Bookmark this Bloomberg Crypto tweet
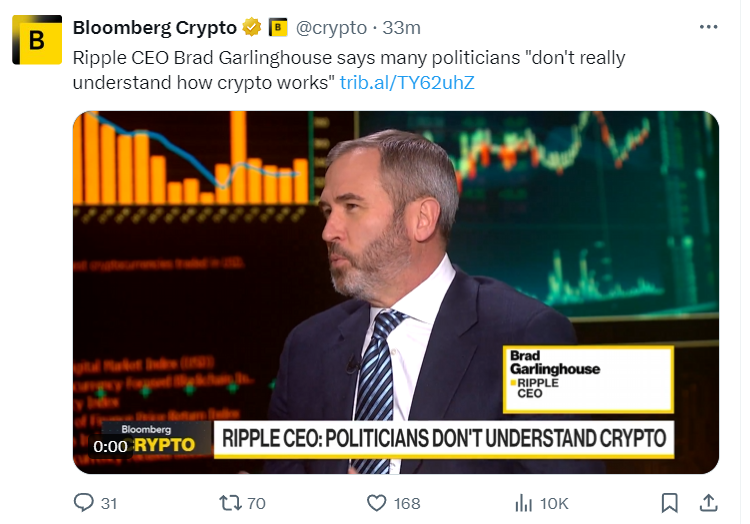 coord(670,502)
